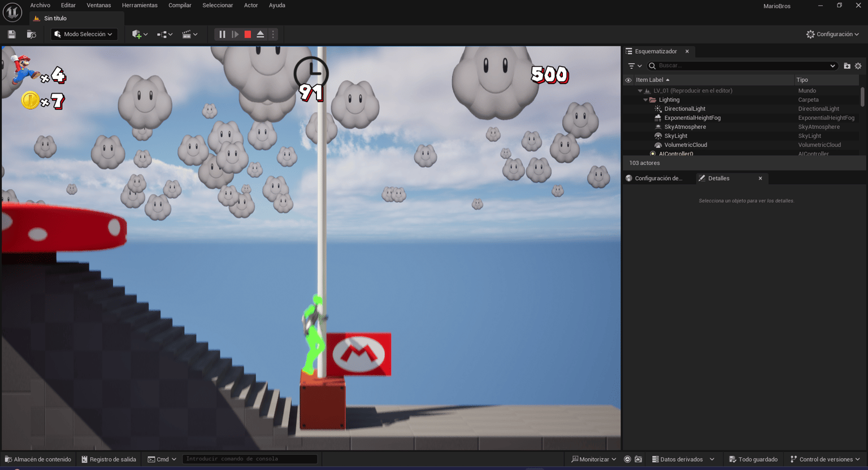Click the trace snapshot camera icon

(x=638, y=459)
